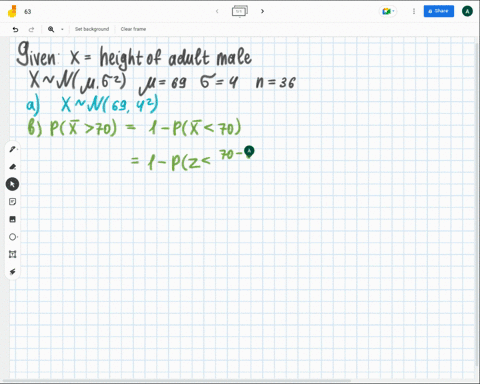This screenshot has height=384, width=480.
Task: Select the Pen tool
Action: point(13,149)
